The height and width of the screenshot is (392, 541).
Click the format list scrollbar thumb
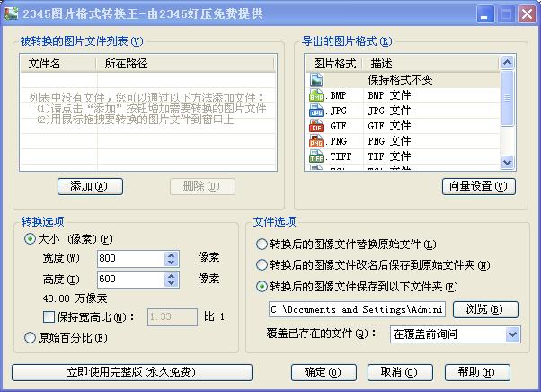[507, 98]
